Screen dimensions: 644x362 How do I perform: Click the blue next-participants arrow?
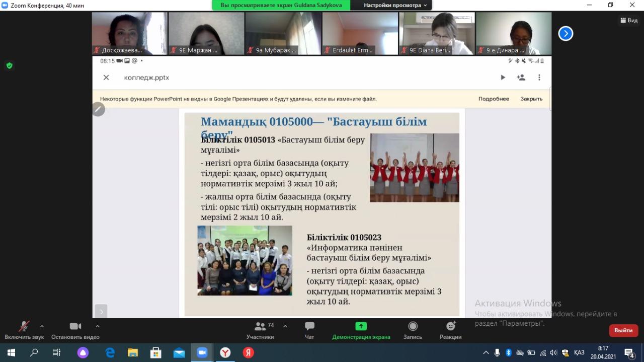[566, 34]
